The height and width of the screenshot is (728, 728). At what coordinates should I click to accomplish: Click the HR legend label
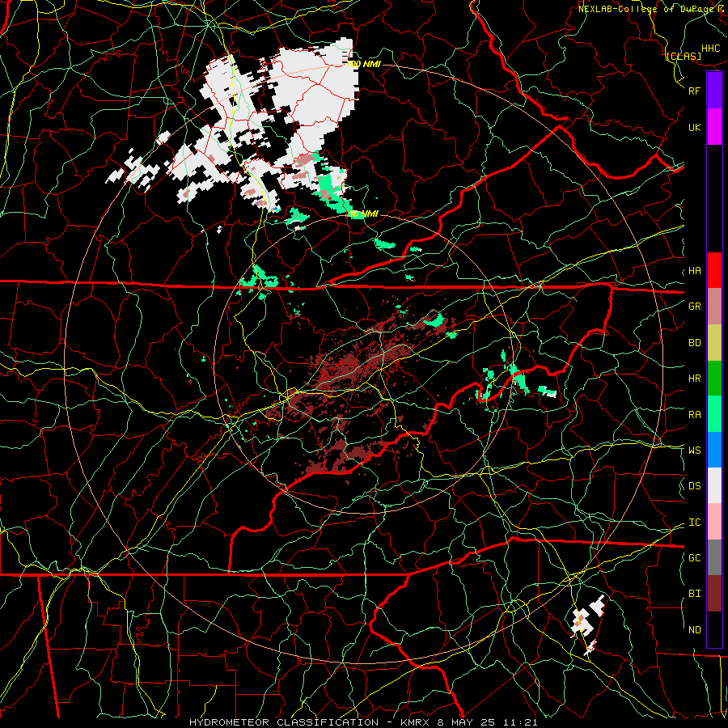pos(694,379)
